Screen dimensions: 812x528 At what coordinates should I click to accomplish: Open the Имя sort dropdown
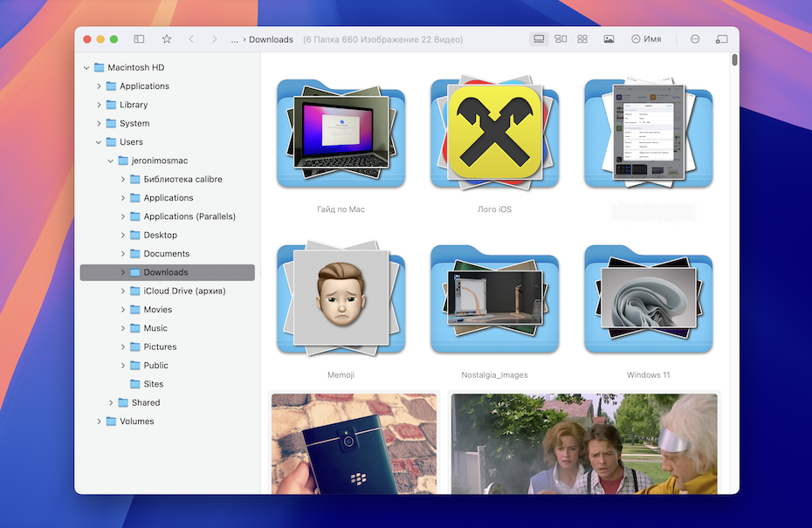pyautogui.click(x=646, y=38)
